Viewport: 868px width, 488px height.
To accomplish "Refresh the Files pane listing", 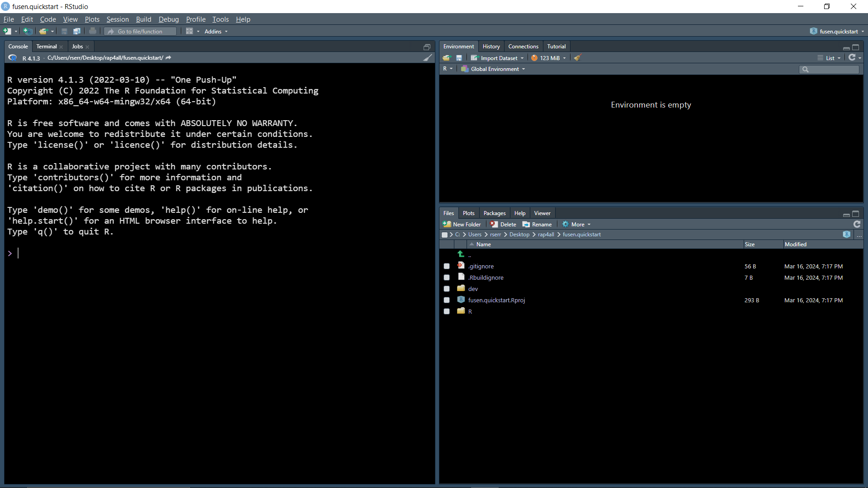I will point(857,225).
